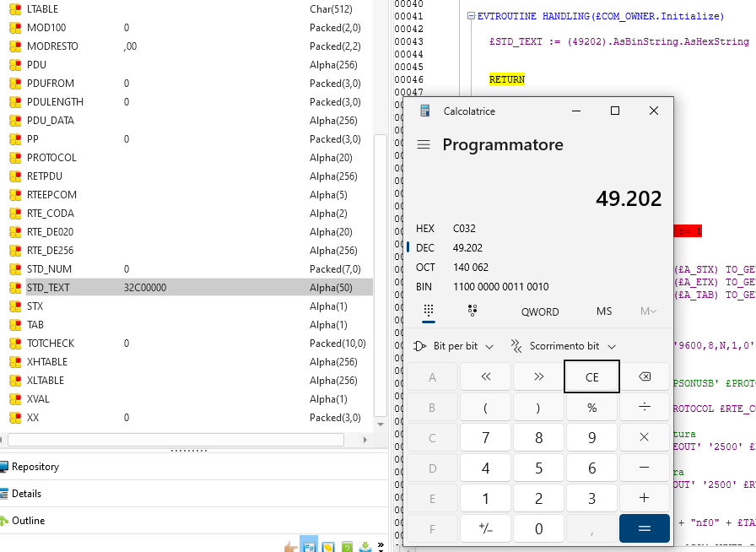Screen dimensions: 756x552
Task: Click the hand pointer icon in bottom toolbar
Action: coord(291,547)
